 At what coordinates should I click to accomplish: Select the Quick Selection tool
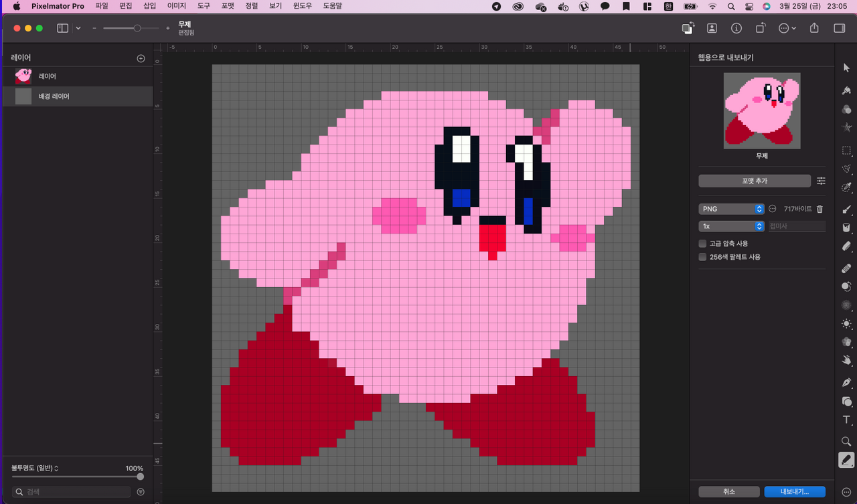pos(846,187)
